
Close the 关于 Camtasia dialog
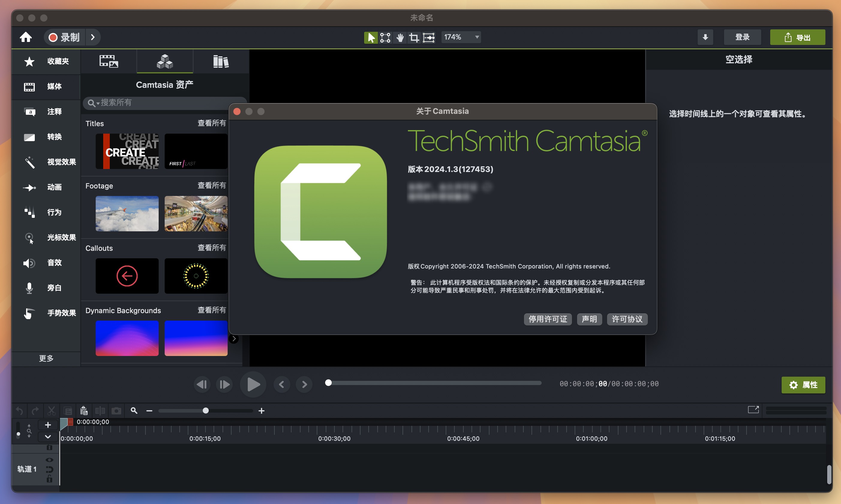tap(237, 111)
